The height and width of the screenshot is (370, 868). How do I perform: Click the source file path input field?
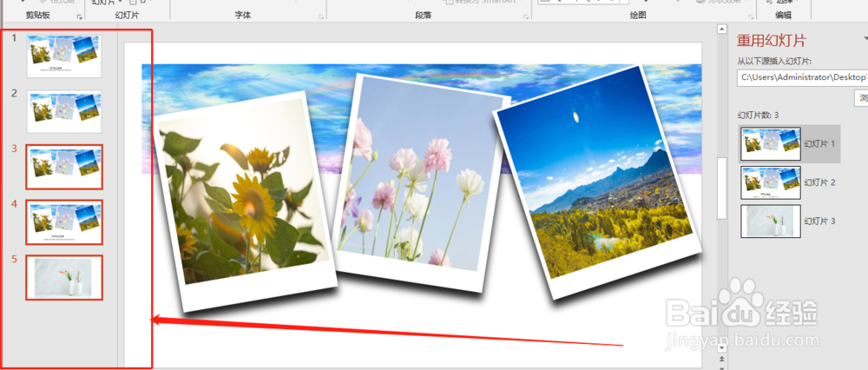802,77
